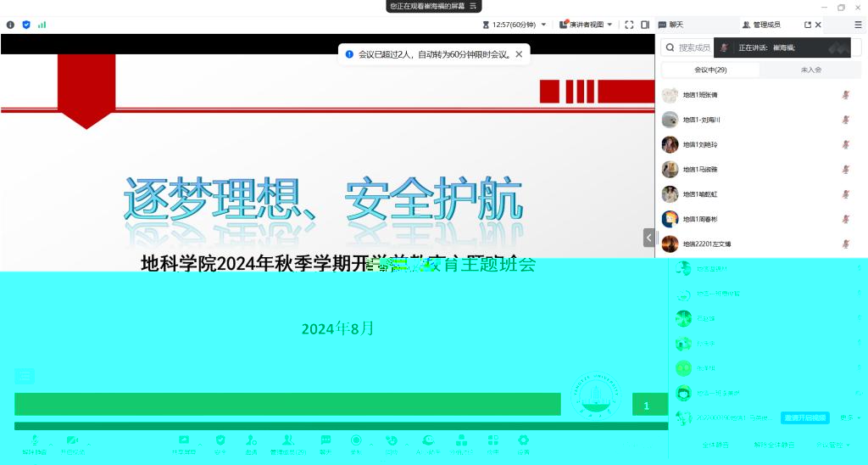
Task: Open the meeting info icon
Action: pyautogui.click(x=10, y=25)
